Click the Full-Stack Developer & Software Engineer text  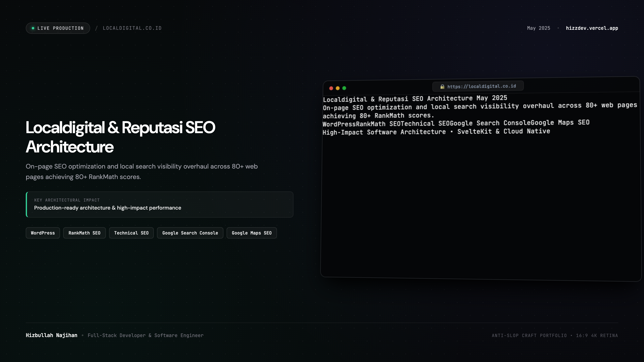[x=146, y=335]
